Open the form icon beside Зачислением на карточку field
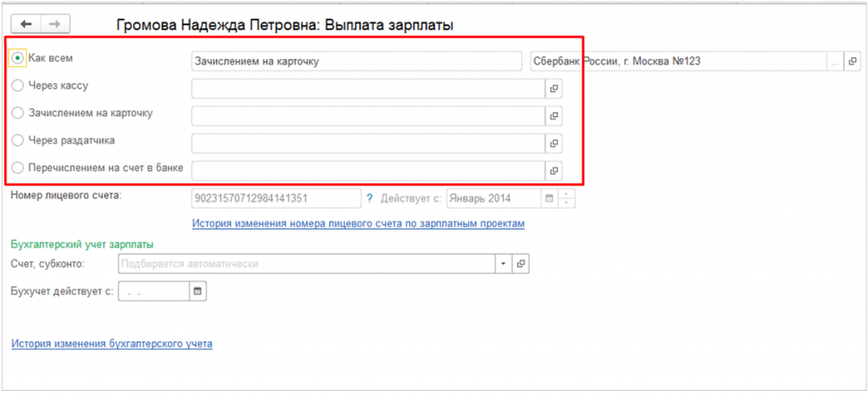The height and width of the screenshot is (395, 868). (554, 116)
